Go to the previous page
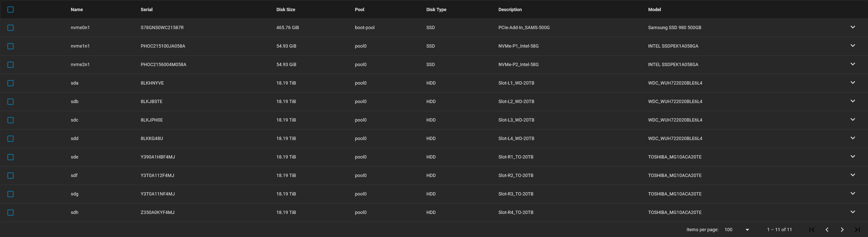 pyautogui.click(x=827, y=230)
